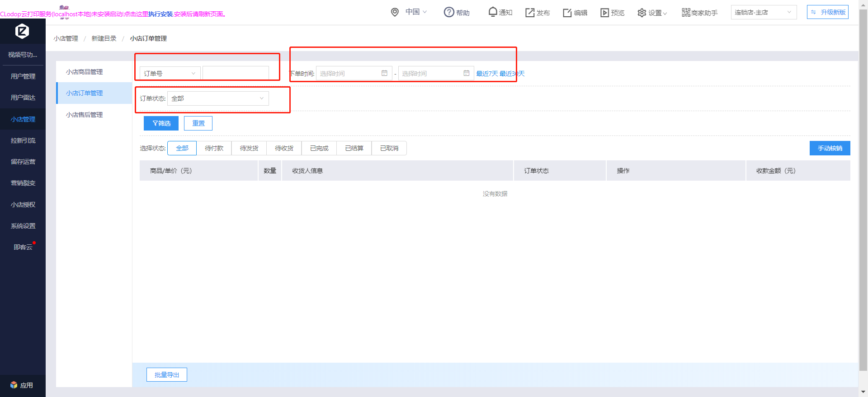Screen dimensions: 868x397
Task: Click 新建目录 breadcrumb
Action: pos(104,38)
